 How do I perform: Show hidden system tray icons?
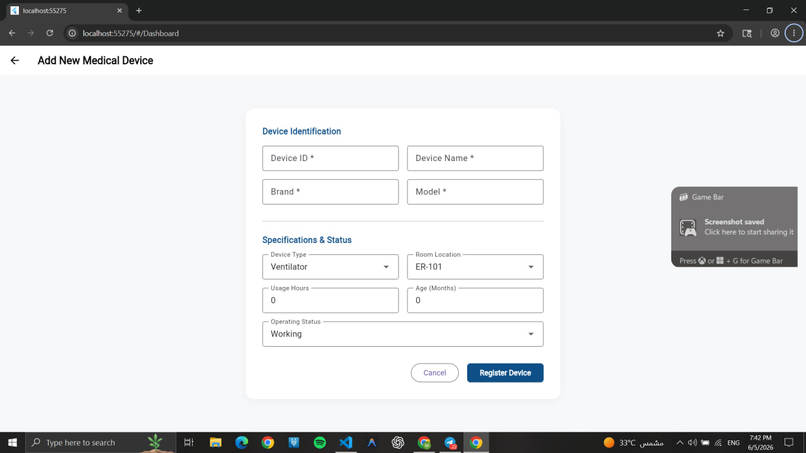(x=680, y=442)
